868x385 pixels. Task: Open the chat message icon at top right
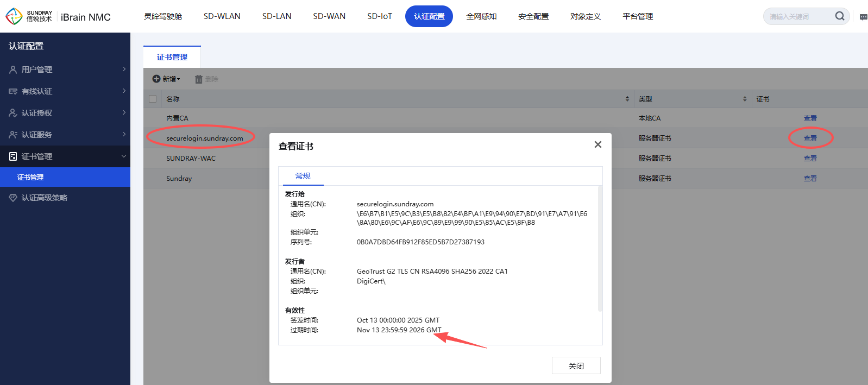click(x=863, y=17)
